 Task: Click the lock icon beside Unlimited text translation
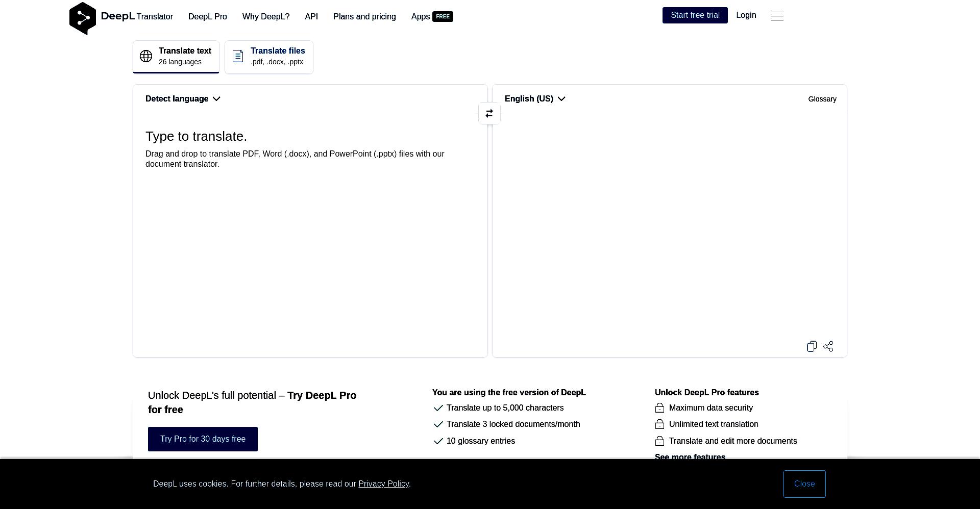(659, 424)
